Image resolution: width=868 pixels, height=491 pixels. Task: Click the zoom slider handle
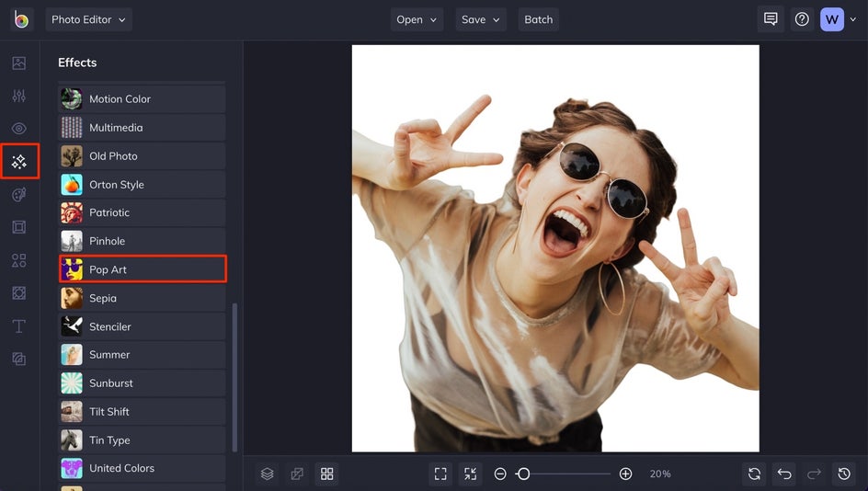click(x=523, y=474)
